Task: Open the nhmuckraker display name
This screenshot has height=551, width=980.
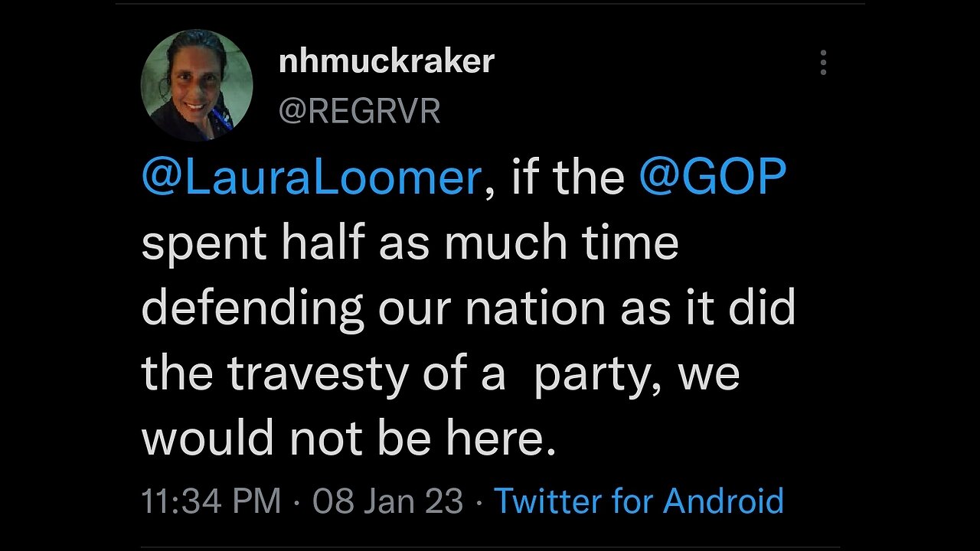Action: point(387,61)
